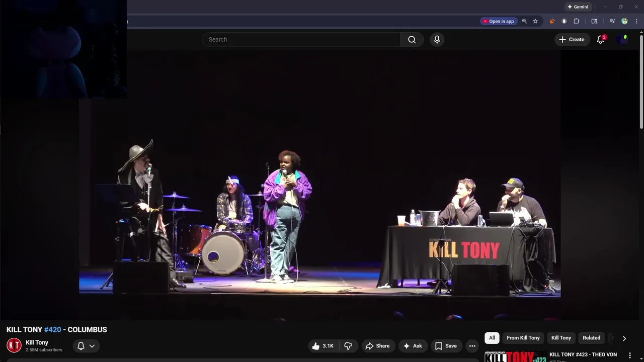Open YouTube notifications bell
This screenshot has width=644, height=362.
tap(600, 39)
